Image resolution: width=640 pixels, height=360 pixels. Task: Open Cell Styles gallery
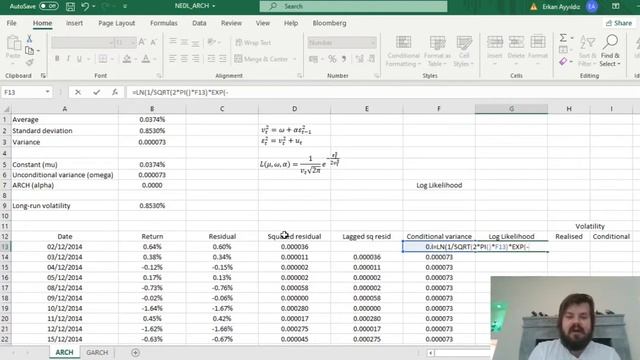click(x=464, y=51)
